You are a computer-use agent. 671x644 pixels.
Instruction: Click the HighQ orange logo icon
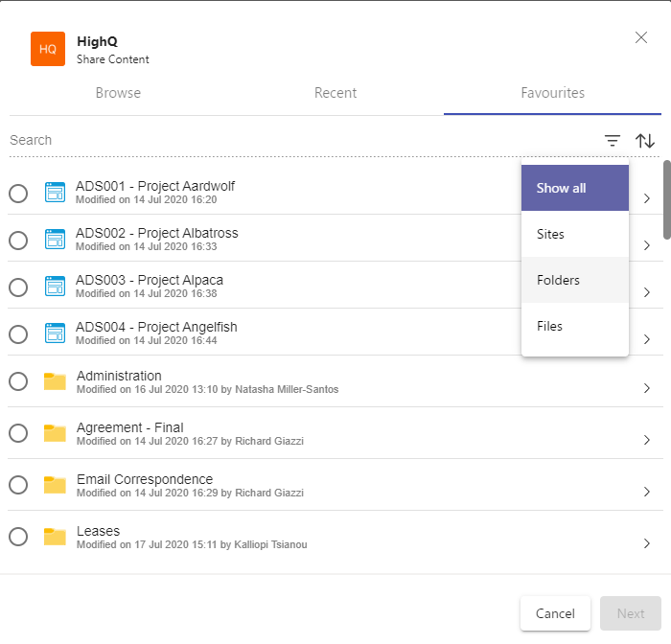point(48,49)
